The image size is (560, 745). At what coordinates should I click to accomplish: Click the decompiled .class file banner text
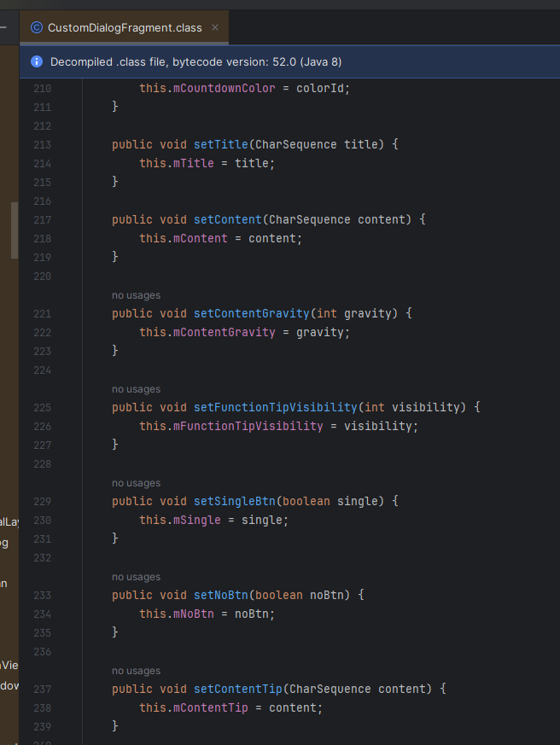coord(195,61)
